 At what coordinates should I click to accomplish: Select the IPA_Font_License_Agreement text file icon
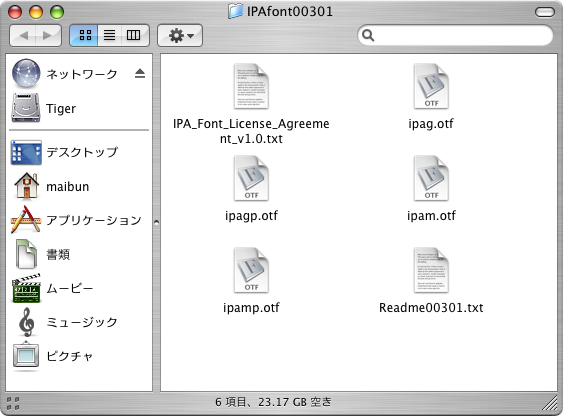pyautogui.click(x=251, y=86)
